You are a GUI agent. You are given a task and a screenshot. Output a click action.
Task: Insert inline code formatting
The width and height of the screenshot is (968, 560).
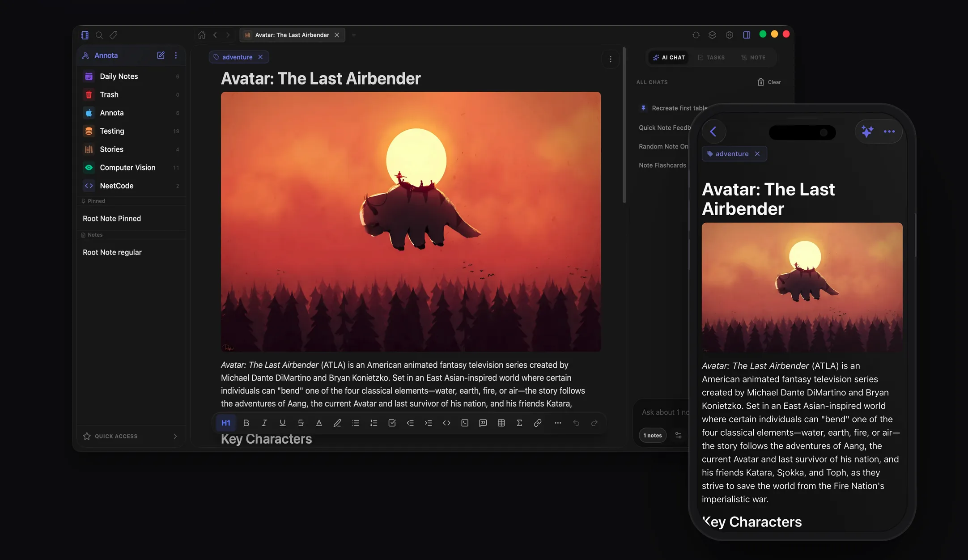[446, 423]
